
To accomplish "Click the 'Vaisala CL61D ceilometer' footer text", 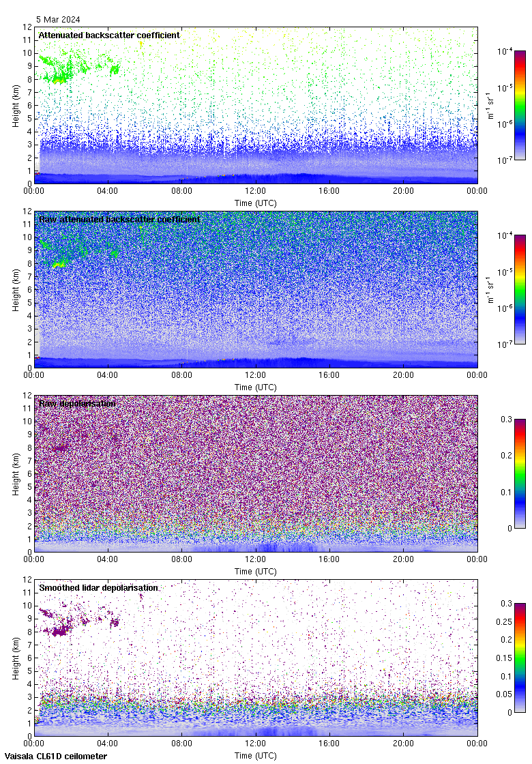I will [x=53, y=756].
